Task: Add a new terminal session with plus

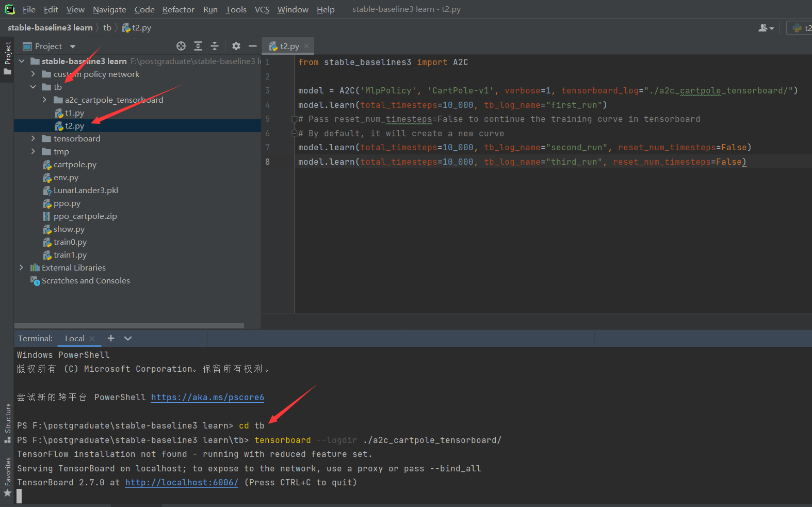Action: tap(111, 338)
